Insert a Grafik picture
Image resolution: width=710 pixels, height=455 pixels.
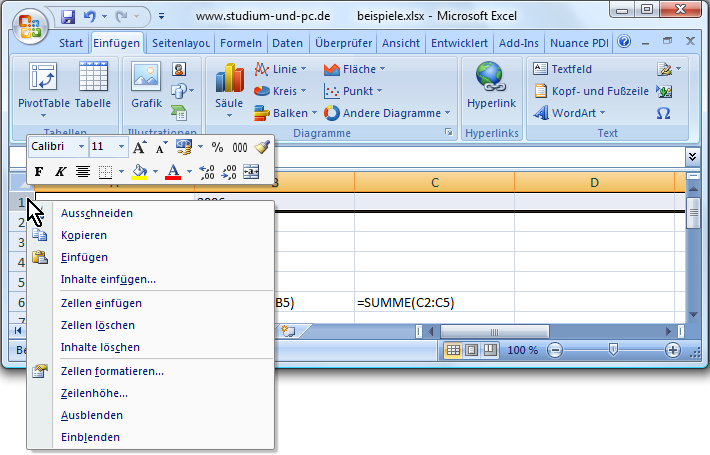(x=146, y=86)
